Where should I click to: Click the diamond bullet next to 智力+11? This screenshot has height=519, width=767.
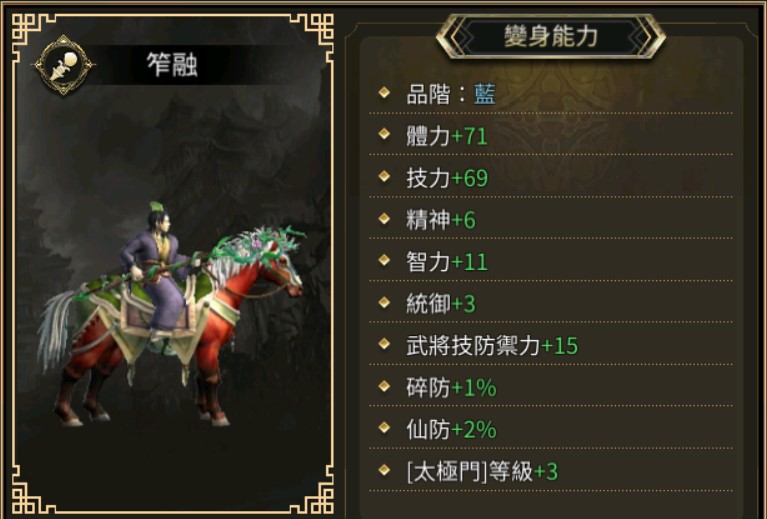(x=384, y=260)
